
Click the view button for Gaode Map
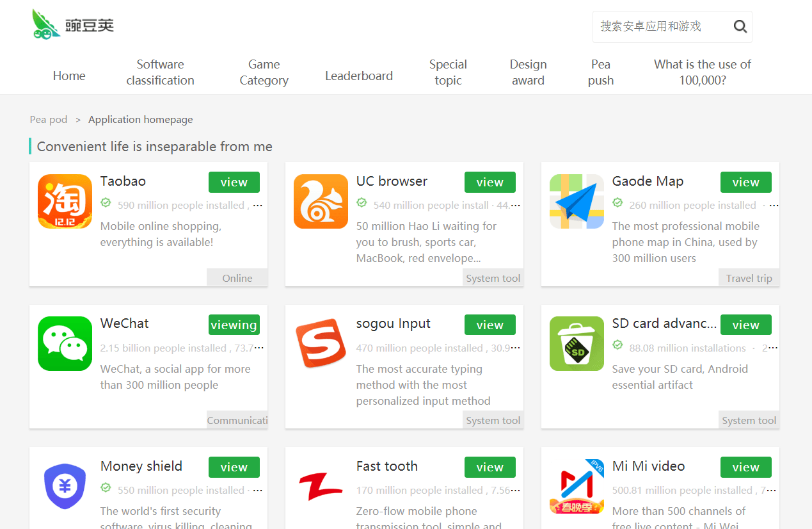[746, 183]
